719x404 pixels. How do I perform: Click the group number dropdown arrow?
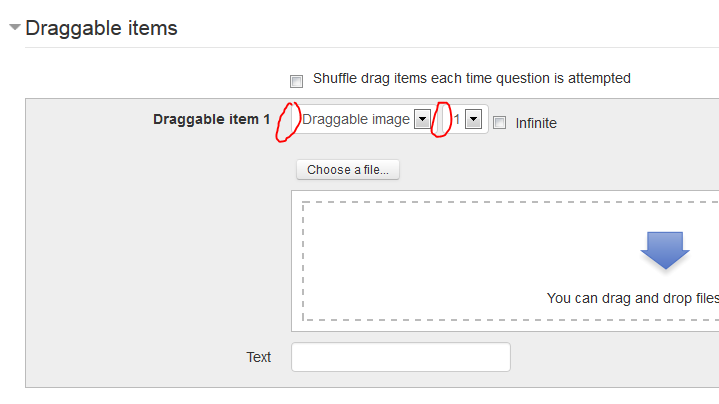pyautogui.click(x=473, y=119)
